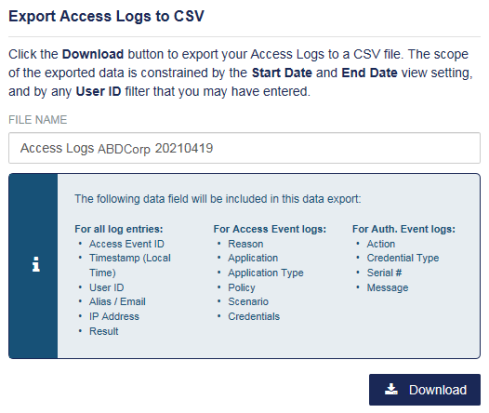
Task: Click the 'Application Type' field entry
Action: [x=266, y=273]
